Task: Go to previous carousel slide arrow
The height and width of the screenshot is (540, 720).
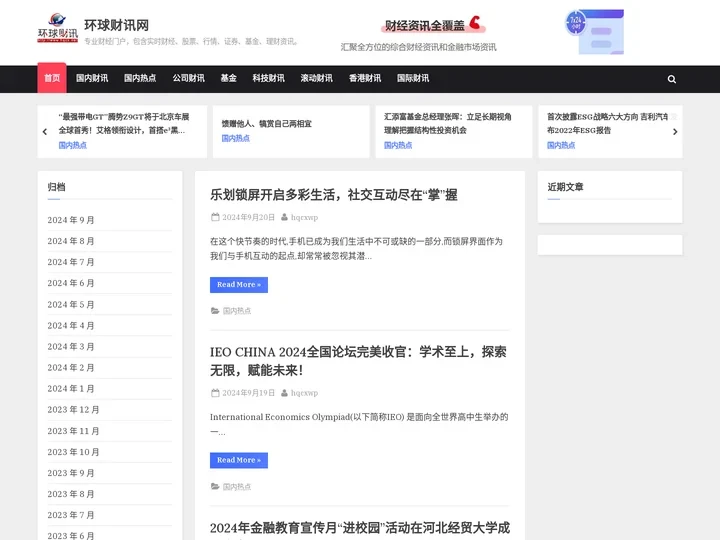Action: coord(45,132)
